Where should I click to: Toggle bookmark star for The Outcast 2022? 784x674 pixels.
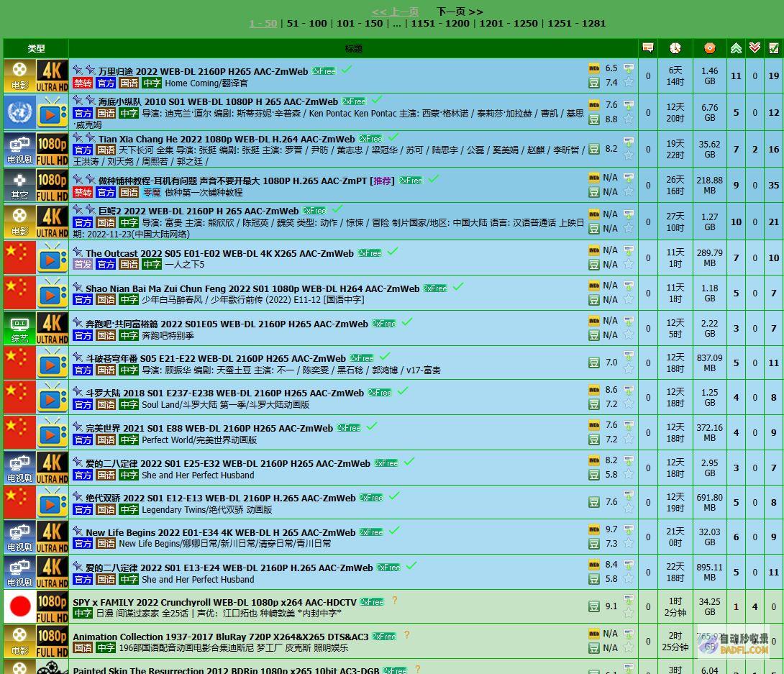629,264
